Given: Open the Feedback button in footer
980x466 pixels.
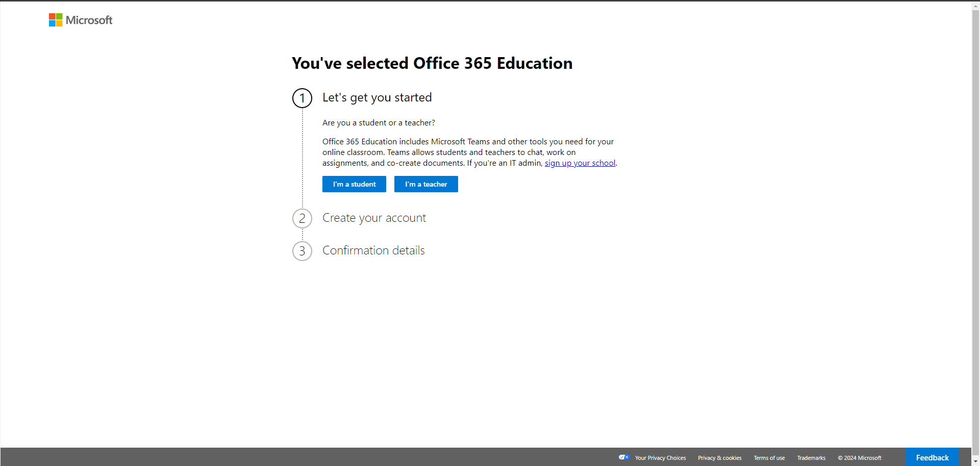Looking at the screenshot, I should (x=932, y=457).
